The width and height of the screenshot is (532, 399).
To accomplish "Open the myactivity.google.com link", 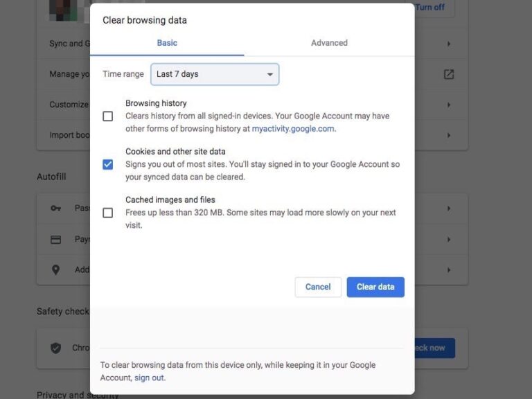I will (x=293, y=129).
